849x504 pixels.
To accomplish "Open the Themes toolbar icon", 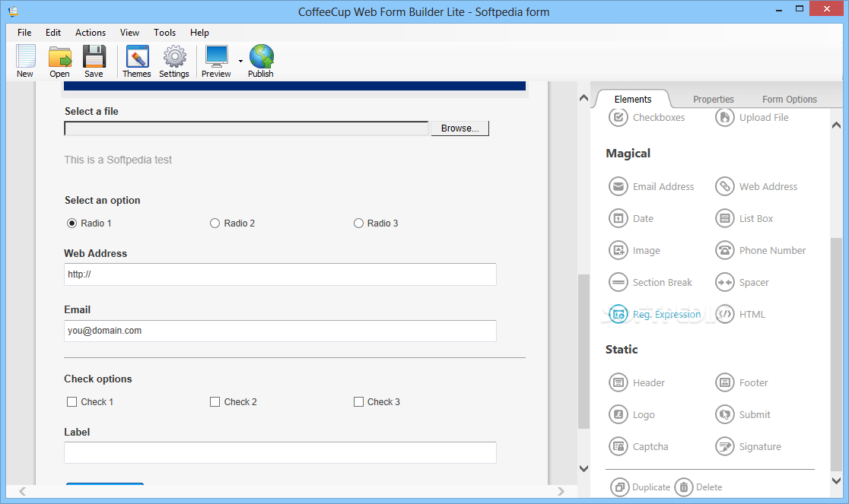I will tap(136, 61).
